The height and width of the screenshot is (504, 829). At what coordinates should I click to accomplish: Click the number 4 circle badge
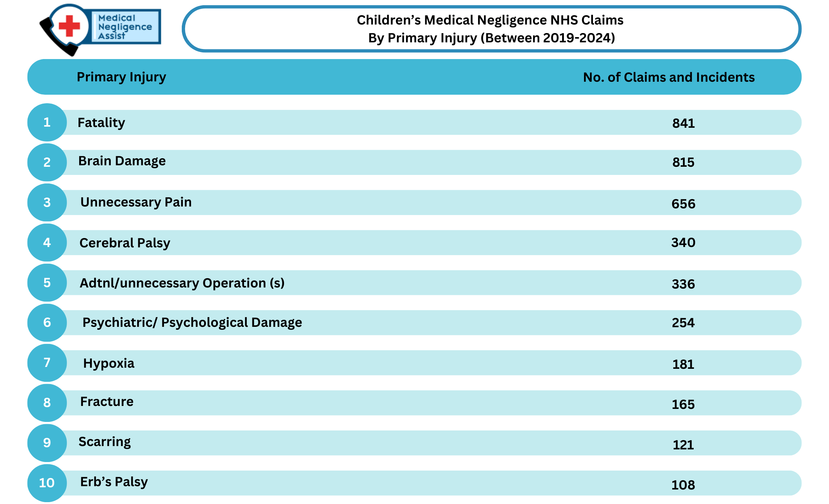[x=47, y=243]
